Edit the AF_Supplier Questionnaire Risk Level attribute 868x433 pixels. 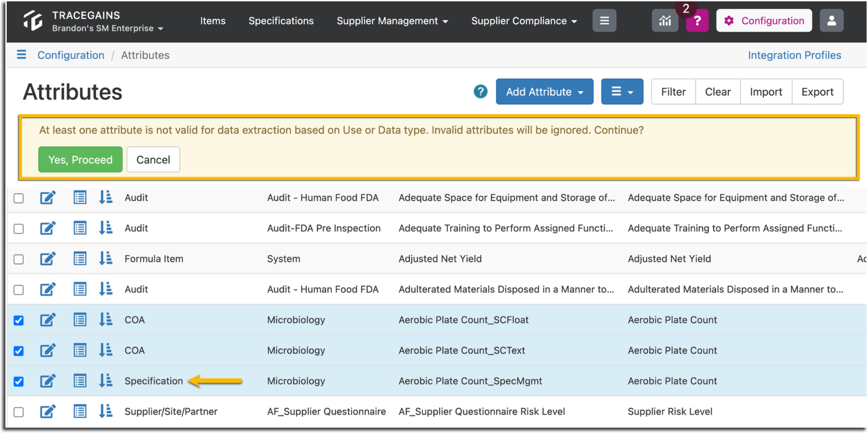coord(48,412)
